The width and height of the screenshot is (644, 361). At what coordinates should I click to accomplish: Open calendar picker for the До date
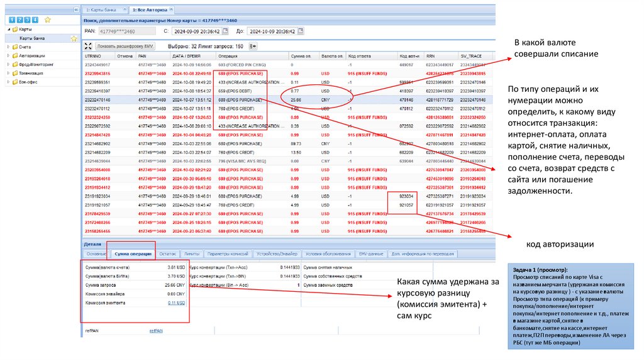[301, 31]
